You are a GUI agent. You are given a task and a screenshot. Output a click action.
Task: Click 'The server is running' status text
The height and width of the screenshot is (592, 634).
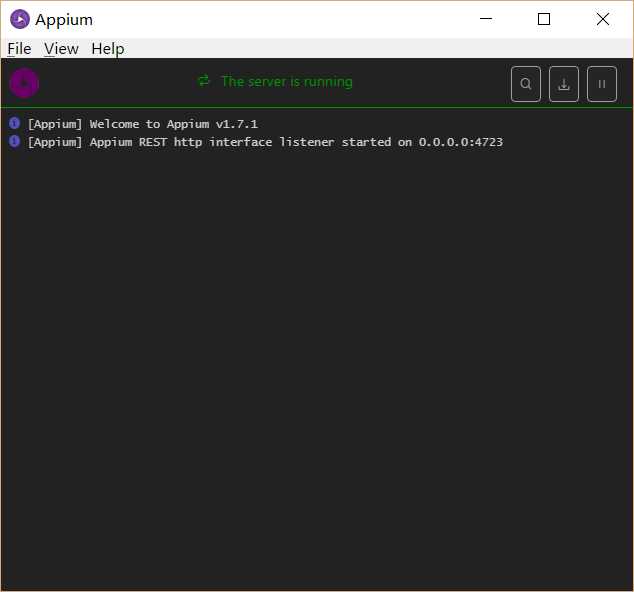coord(287,82)
